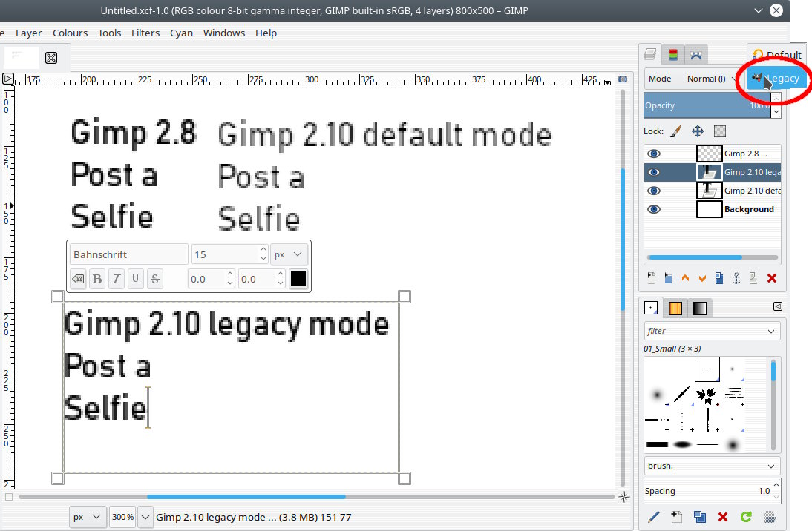Expand the brush tag dropdown

point(771,466)
